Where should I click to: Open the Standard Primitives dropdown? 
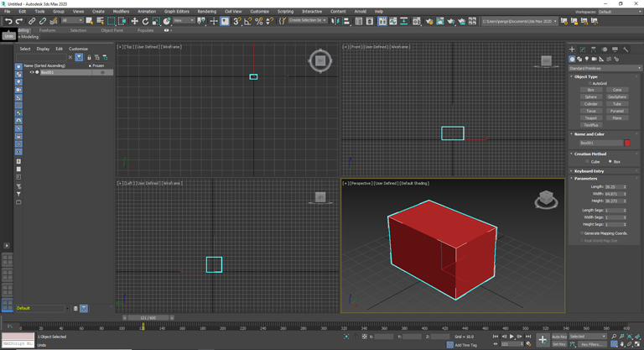point(605,68)
